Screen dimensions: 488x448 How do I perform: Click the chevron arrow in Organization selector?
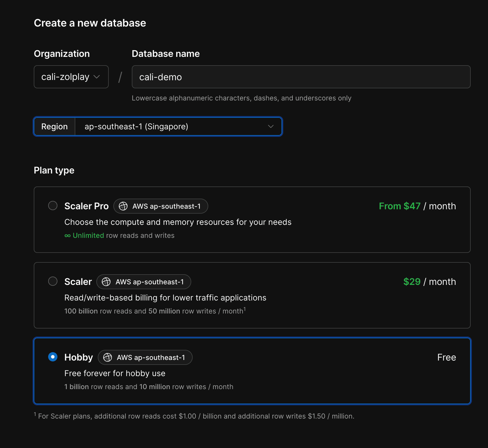click(97, 77)
